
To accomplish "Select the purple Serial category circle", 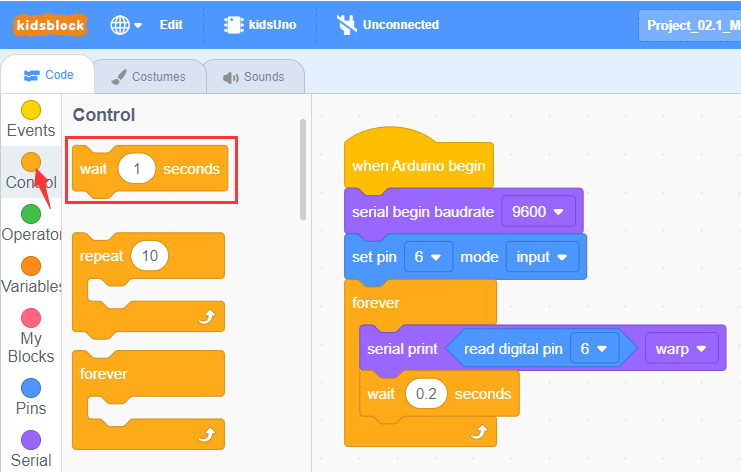I will click(31, 440).
